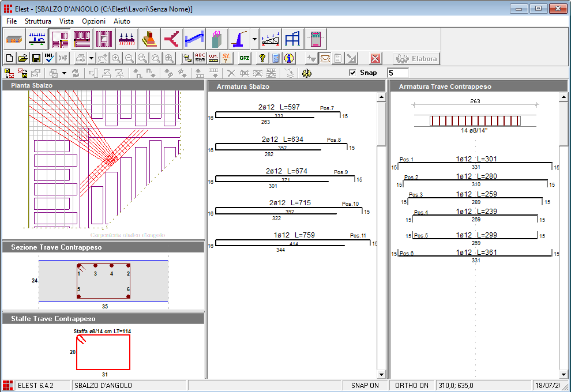Viewport: 571px width, 392px height.
Task: Click the red X cancel icon
Action: point(375,58)
